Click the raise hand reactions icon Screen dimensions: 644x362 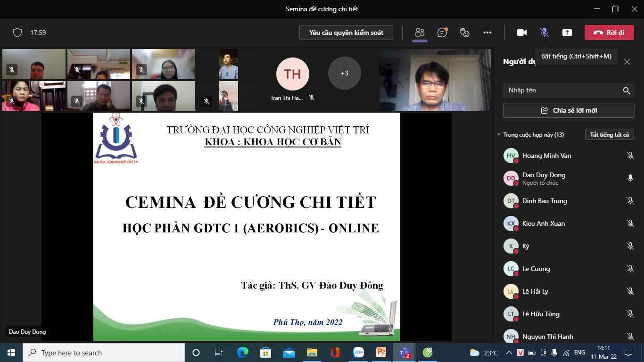pyautogui.click(x=465, y=33)
